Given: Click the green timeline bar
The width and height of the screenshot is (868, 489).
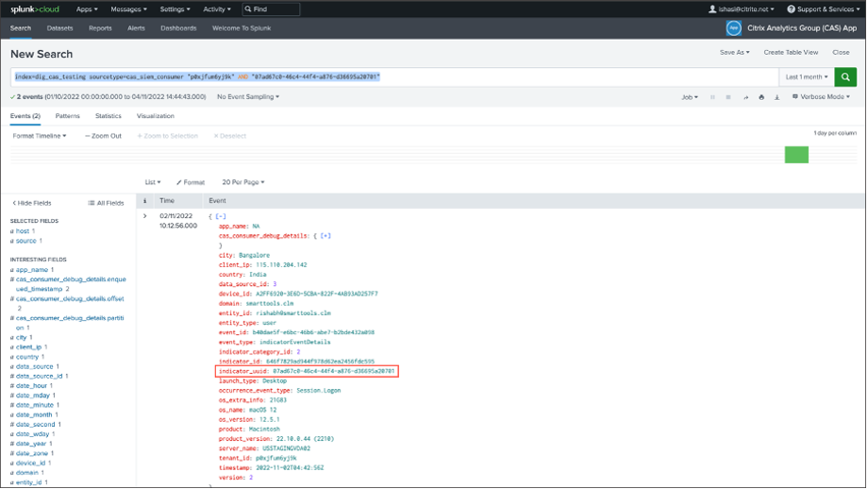Looking at the screenshot, I should pos(796,155).
